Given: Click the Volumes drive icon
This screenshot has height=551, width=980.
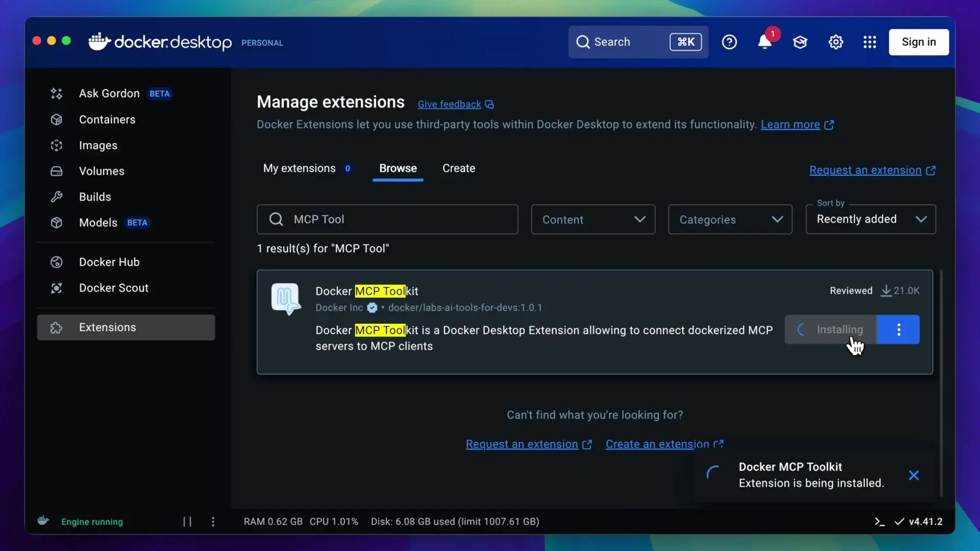Looking at the screenshot, I should 56,171.
